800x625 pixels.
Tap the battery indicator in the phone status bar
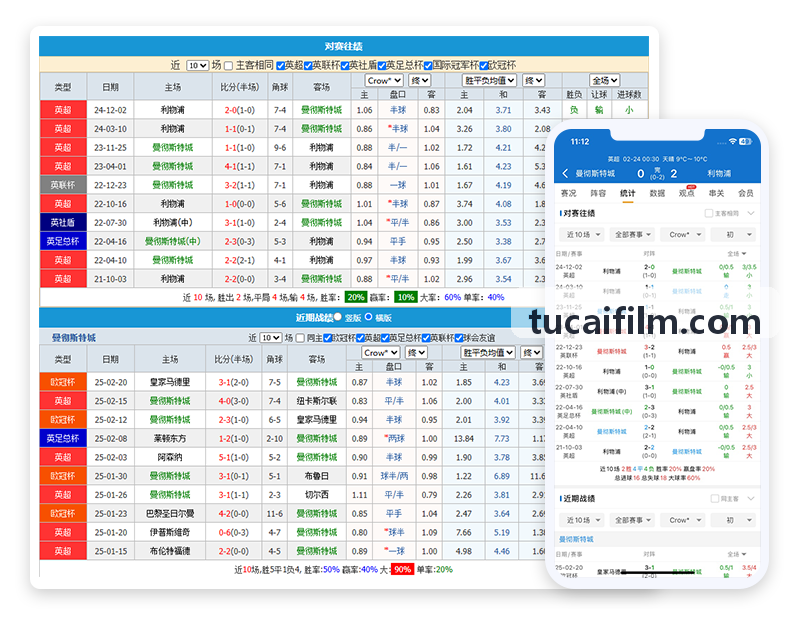click(745, 141)
